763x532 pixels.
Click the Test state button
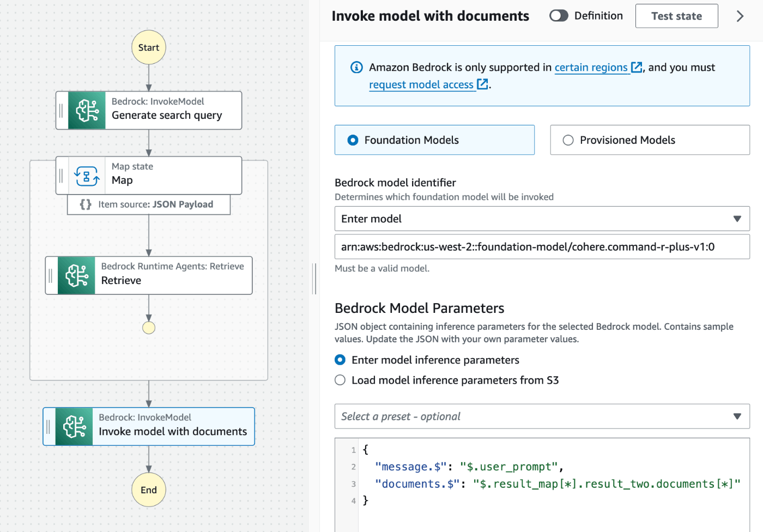tap(676, 16)
